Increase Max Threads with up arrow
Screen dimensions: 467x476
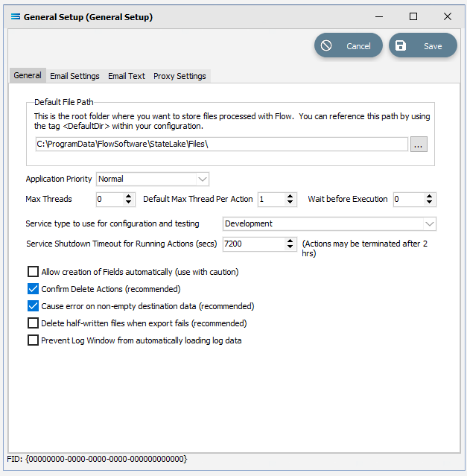pyautogui.click(x=129, y=196)
